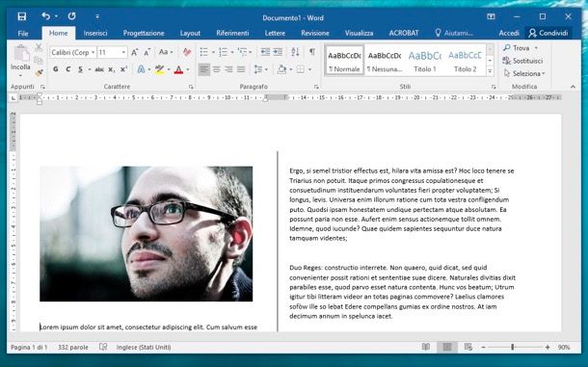This screenshot has height=367, width=588.
Task: Toggle italic with the C button
Action: [x=67, y=69]
